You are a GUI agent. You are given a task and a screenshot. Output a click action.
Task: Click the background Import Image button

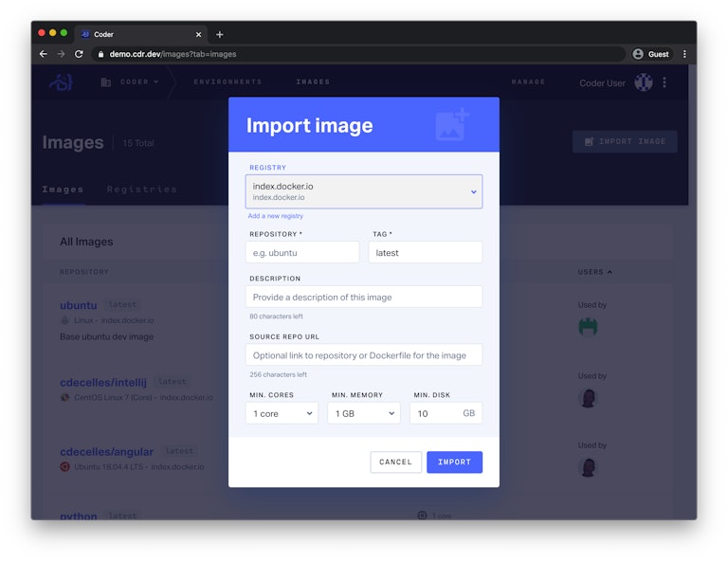point(625,141)
